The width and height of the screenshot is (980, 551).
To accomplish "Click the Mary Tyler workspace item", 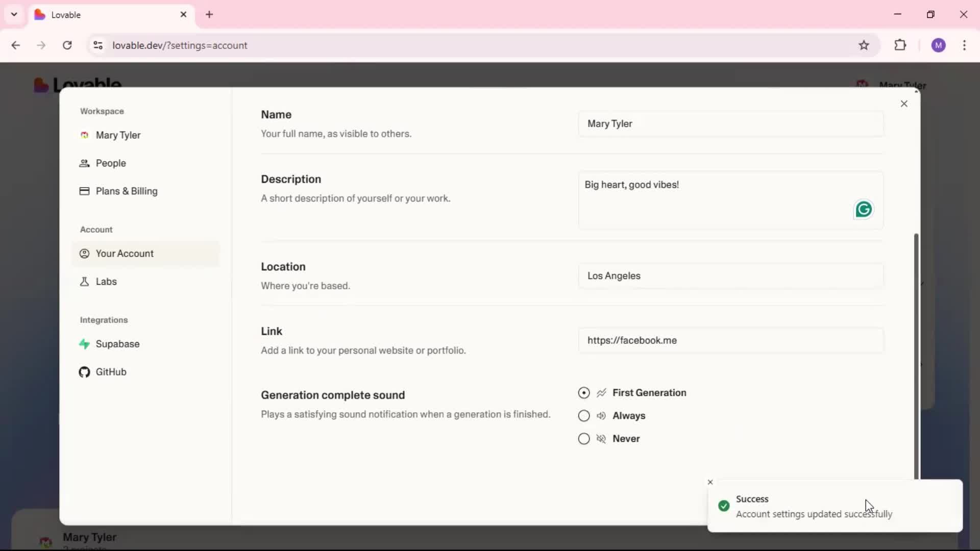I will pos(117,135).
